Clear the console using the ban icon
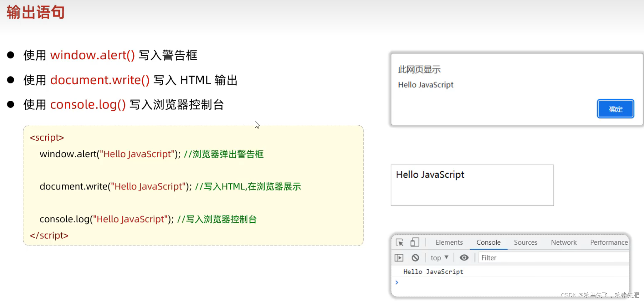The image size is (644, 301). point(416,257)
